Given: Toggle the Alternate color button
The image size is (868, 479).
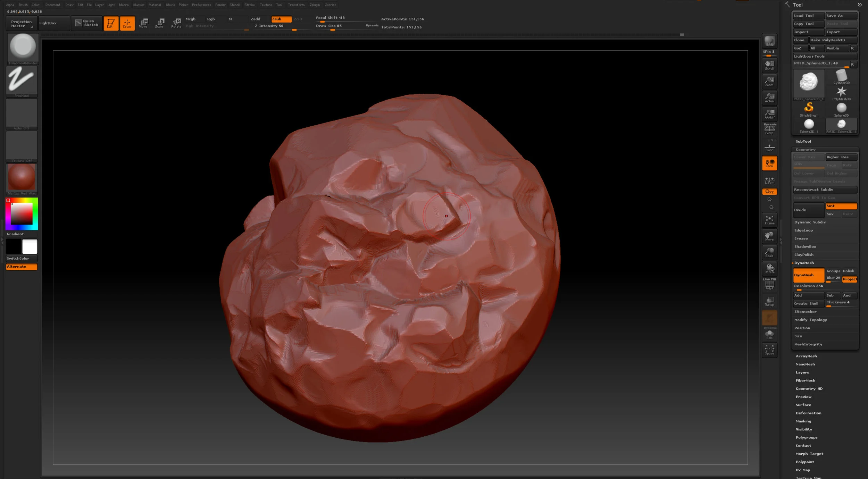Looking at the screenshot, I should point(22,267).
